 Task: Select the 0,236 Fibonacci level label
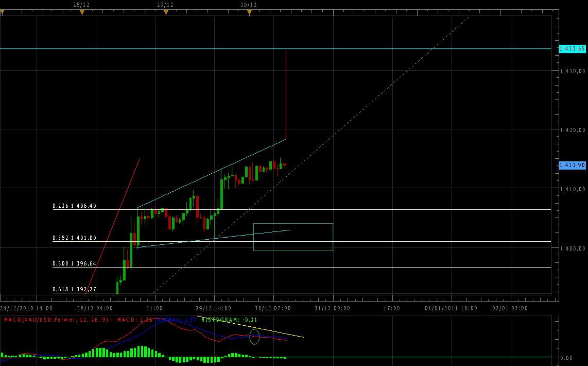tap(74, 206)
